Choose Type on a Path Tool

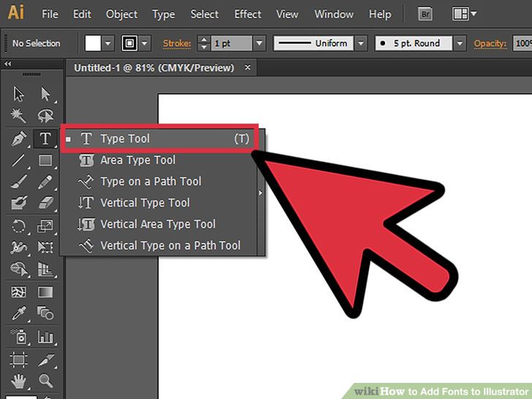click(159, 181)
